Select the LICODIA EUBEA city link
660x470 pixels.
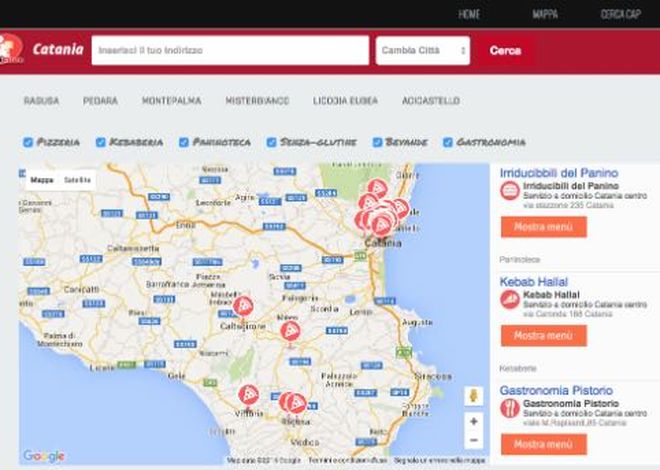[345, 101]
